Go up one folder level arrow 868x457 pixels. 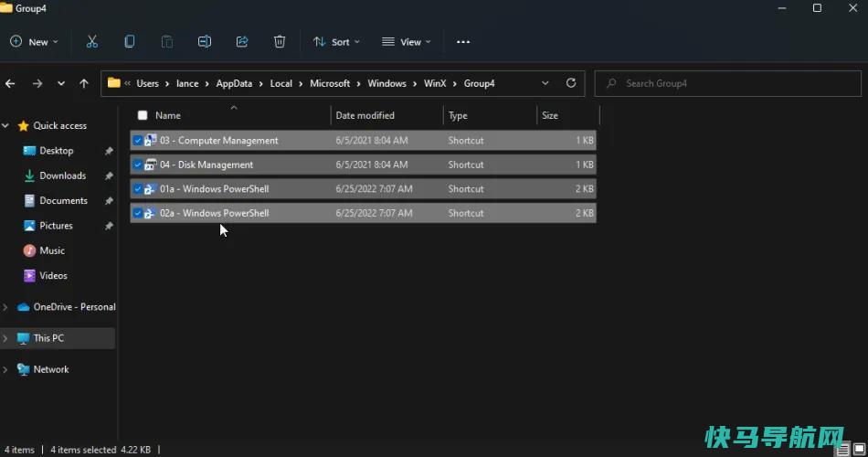pos(83,84)
